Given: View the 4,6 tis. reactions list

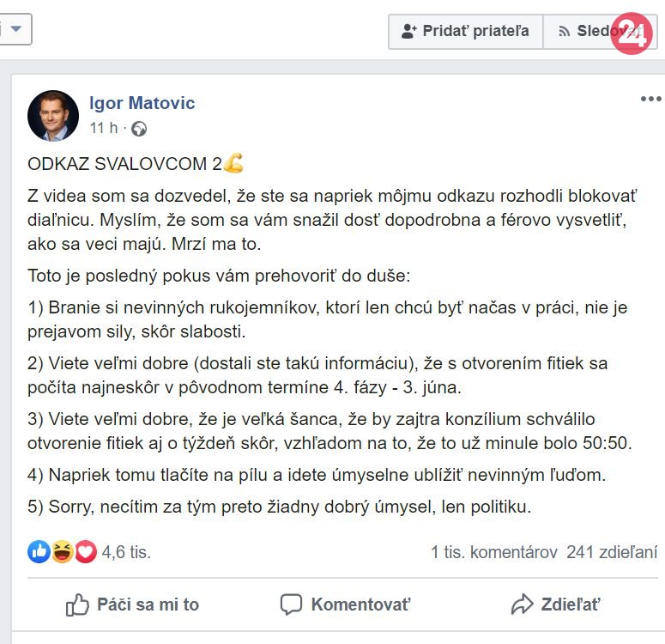Looking at the screenshot, I should click(x=126, y=552).
